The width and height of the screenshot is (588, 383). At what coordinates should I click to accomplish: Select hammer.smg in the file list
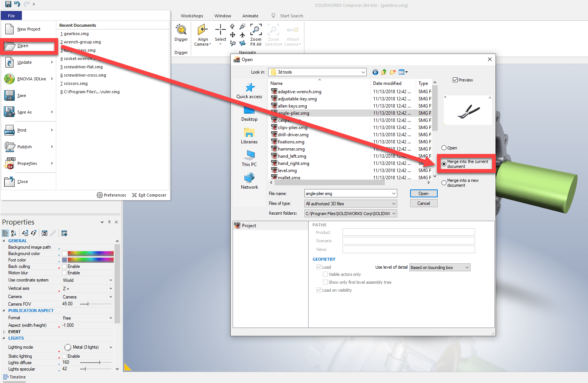click(x=291, y=149)
